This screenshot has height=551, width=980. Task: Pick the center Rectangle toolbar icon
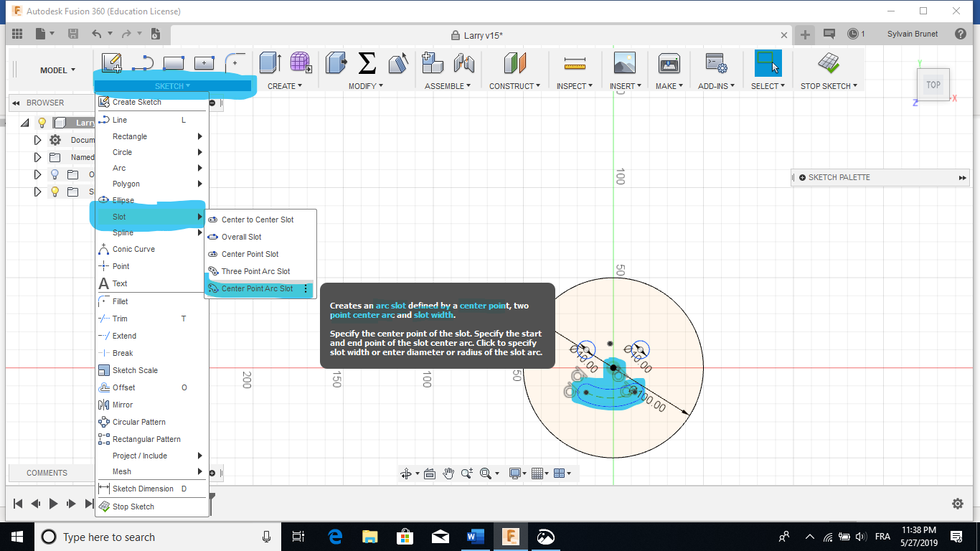(204, 63)
